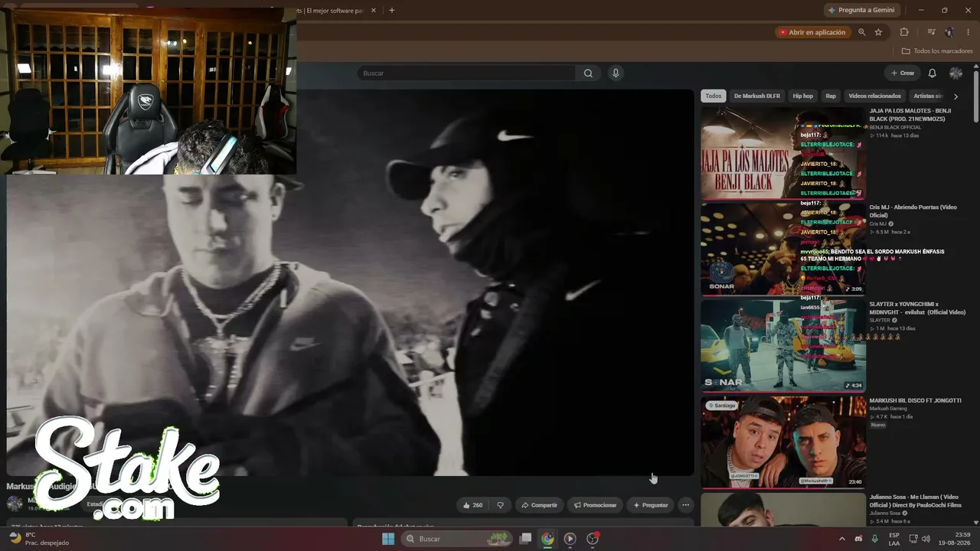Image resolution: width=980 pixels, height=551 pixels.
Task: Click Julianno Sosa - Me Llaman title
Action: point(916,500)
